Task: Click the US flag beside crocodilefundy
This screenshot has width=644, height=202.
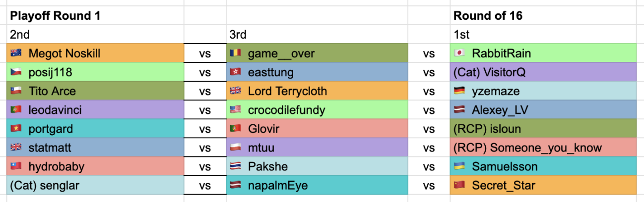Action: (235, 110)
